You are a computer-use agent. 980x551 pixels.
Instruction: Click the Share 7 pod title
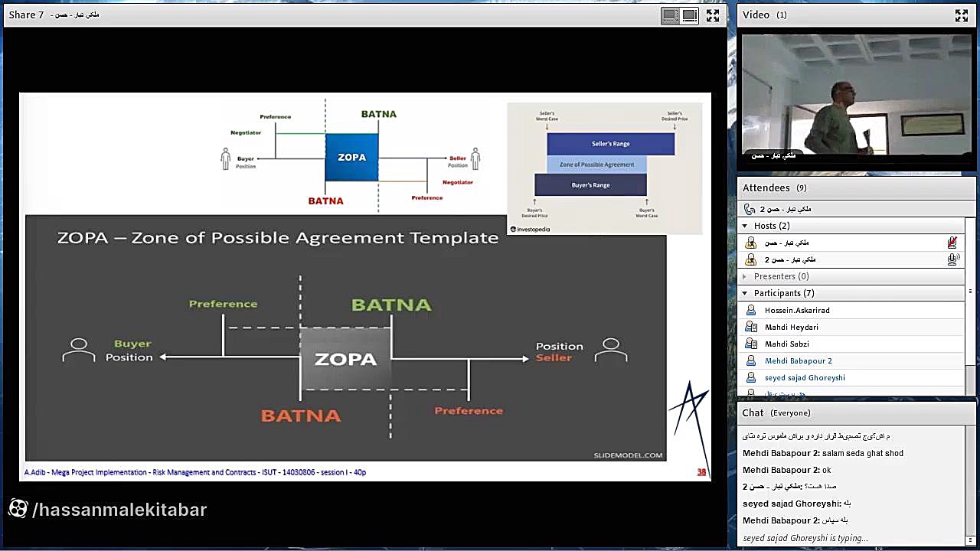click(x=26, y=15)
